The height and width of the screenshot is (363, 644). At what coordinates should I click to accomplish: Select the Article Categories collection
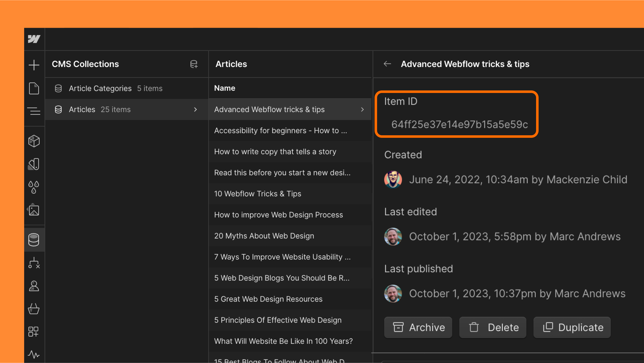100,88
